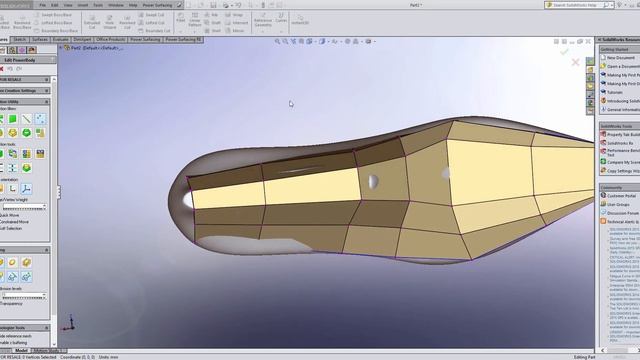Click the Boundary Cut tool
The image size is (640, 360).
(x=154, y=31)
